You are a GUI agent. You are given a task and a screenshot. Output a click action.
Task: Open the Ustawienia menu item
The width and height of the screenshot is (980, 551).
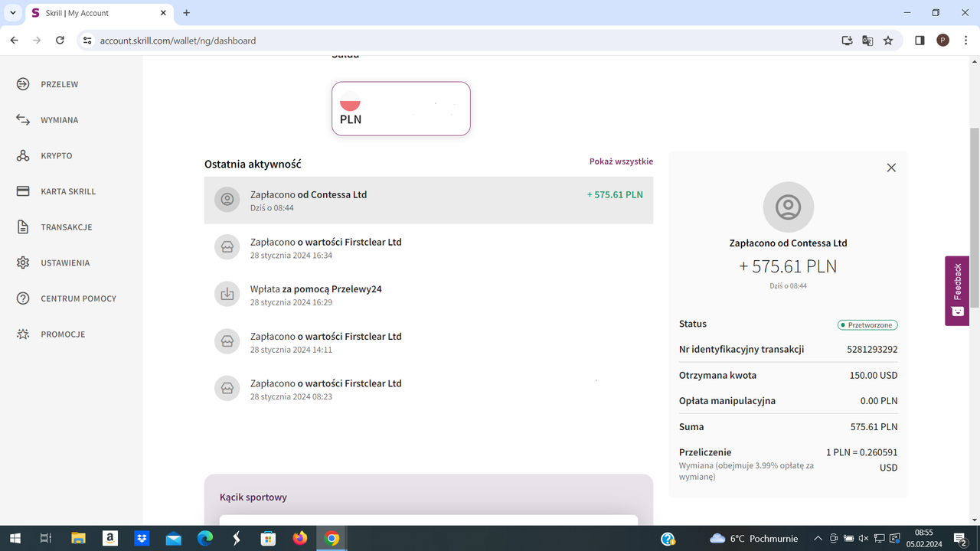point(65,262)
